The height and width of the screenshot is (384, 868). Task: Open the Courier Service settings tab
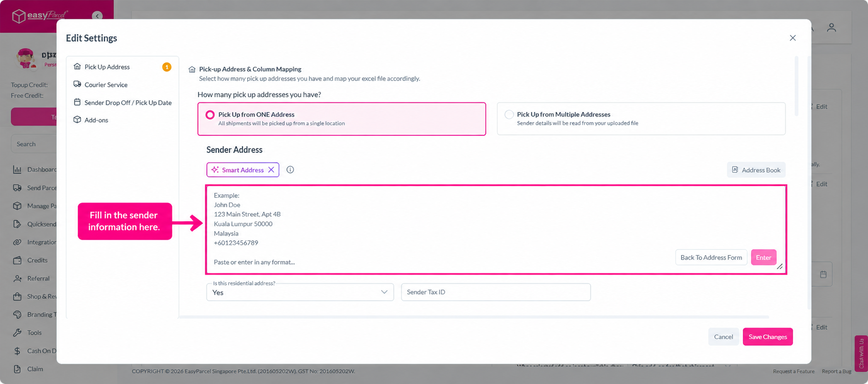pyautogui.click(x=106, y=85)
